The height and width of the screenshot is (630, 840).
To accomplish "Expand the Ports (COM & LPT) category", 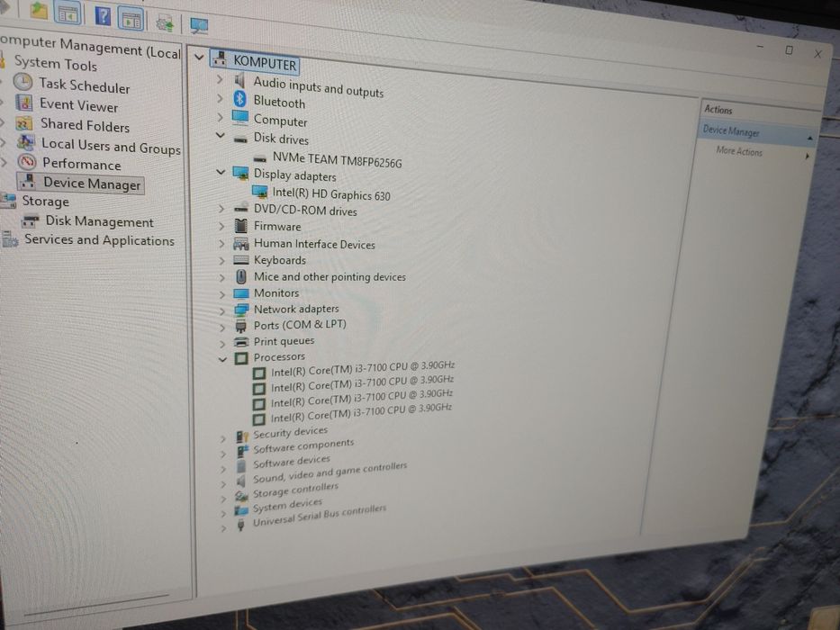I will 221,328.
